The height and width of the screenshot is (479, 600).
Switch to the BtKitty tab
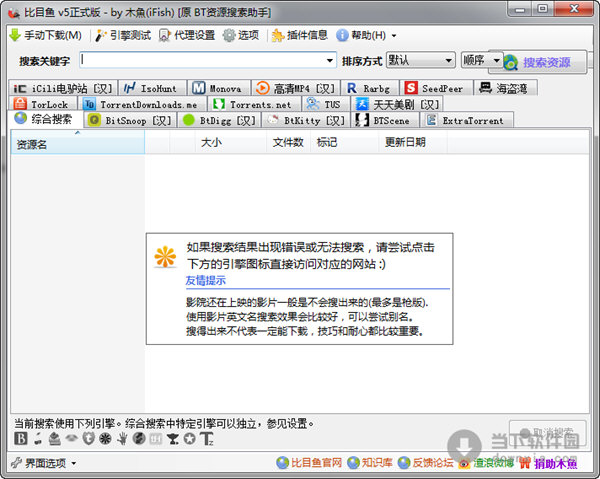306,120
